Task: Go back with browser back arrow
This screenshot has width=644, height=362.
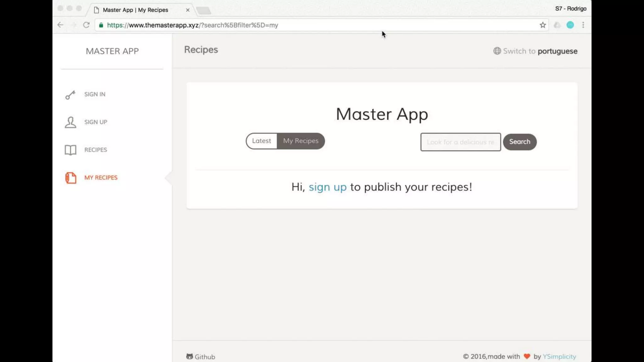Action: pos(60,25)
